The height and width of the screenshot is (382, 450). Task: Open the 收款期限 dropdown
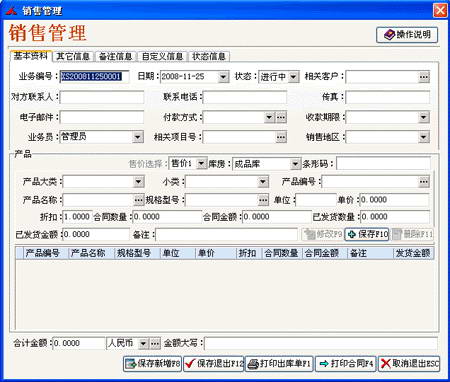point(423,117)
